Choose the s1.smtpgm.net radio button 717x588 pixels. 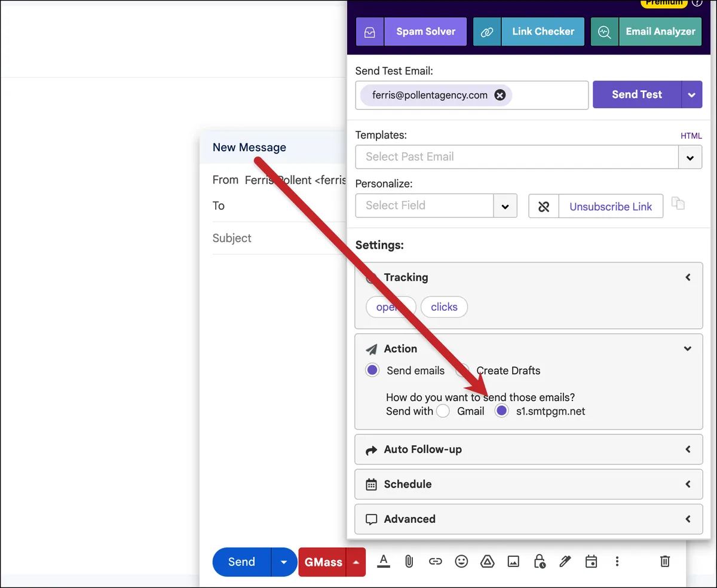pos(501,411)
